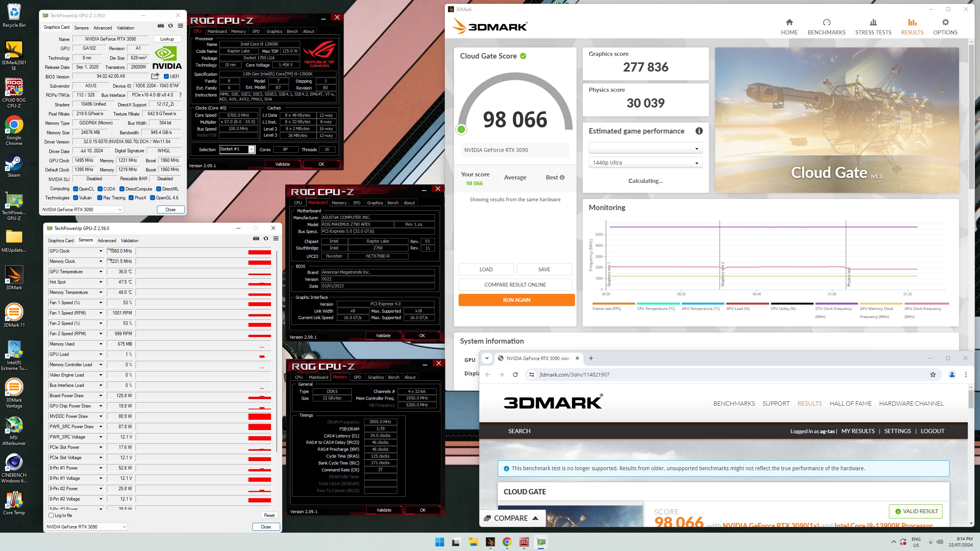
Task: Open GPU selector dropdown in GPU-Z Sensors
Action: (x=86, y=527)
